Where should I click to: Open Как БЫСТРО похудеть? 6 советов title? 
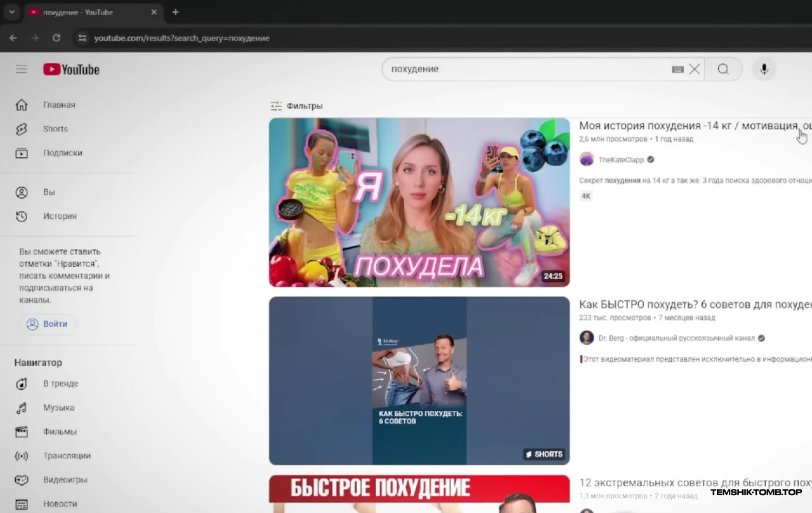[695, 304]
